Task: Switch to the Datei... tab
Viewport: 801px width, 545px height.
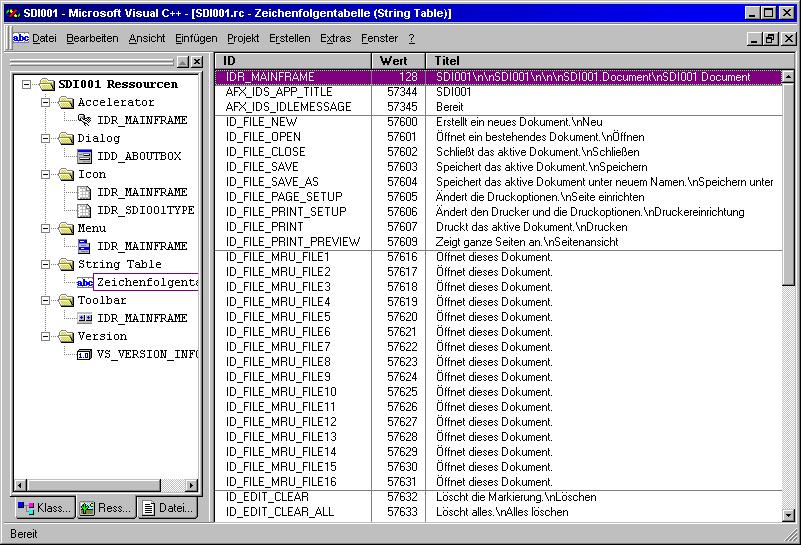Action: (x=168, y=508)
